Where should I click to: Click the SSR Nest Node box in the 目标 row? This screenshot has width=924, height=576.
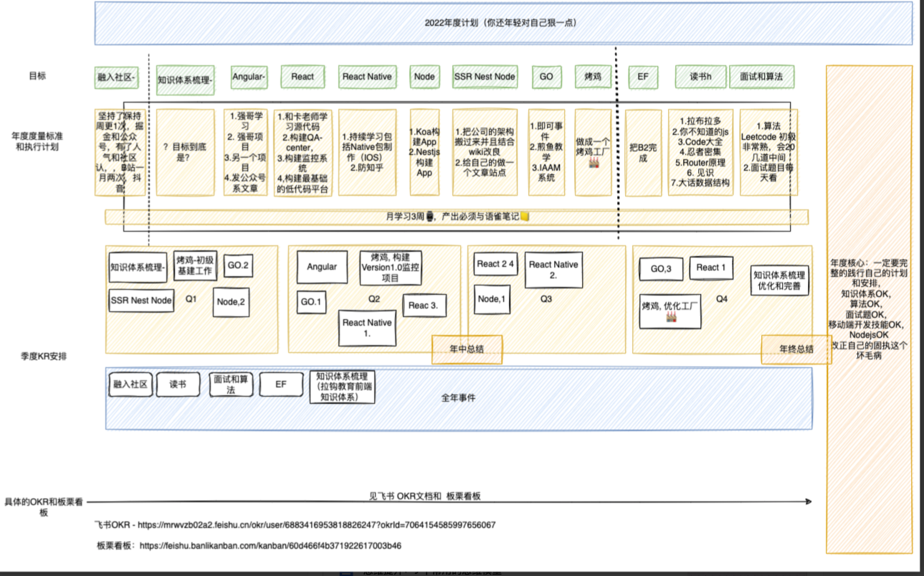coord(485,77)
